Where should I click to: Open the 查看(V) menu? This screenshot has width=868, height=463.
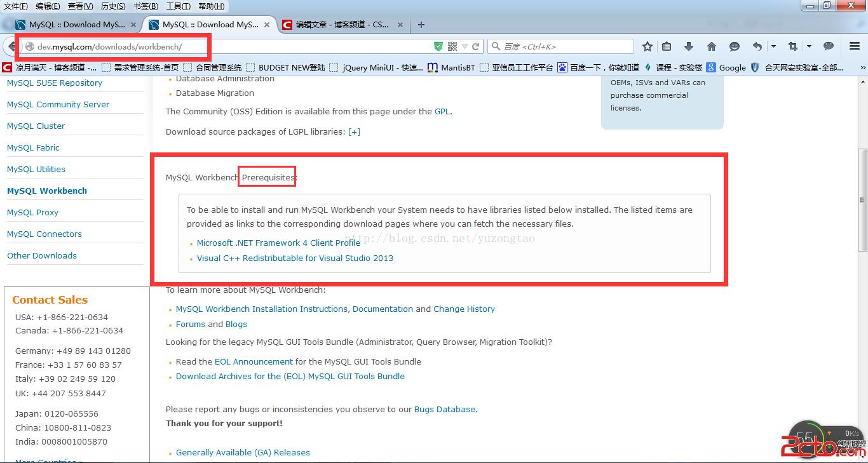tap(80, 6)
